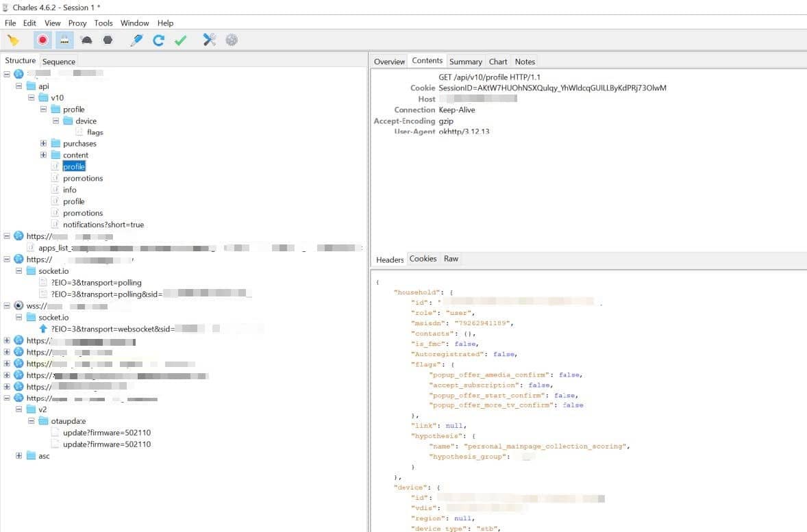Expand the content folder node
Image resolution: width=807 pixels, height=532 pixels.
coord(44,155)
